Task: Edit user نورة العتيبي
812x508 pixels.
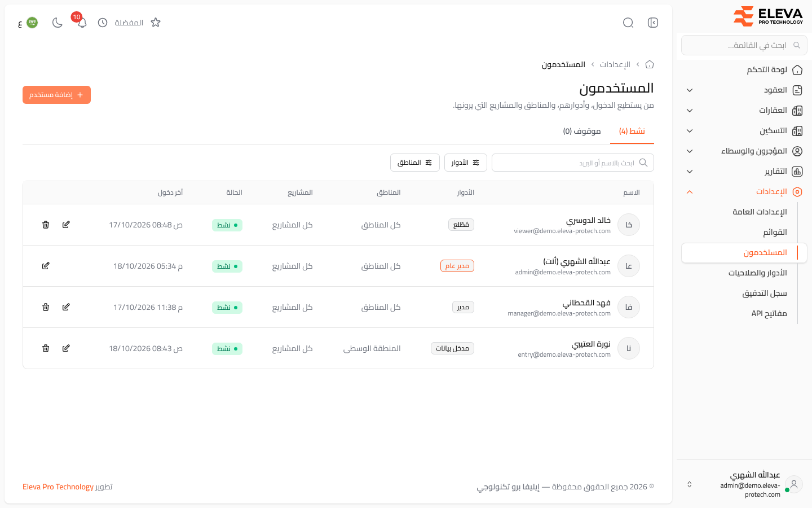Action: point(66,348)
